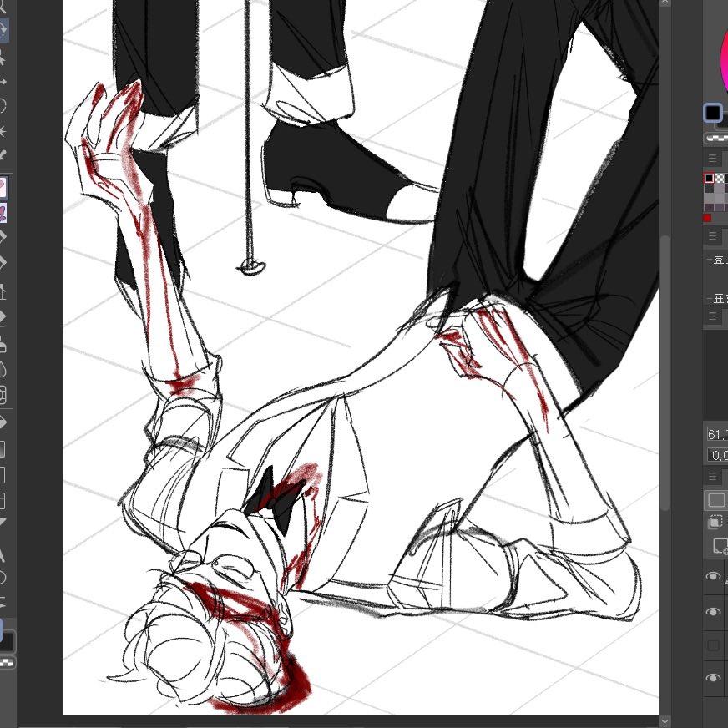Viewport: 728px width, 728px height.
Task: Click the transparent color checker in tool palette
Action: point(7,662)
